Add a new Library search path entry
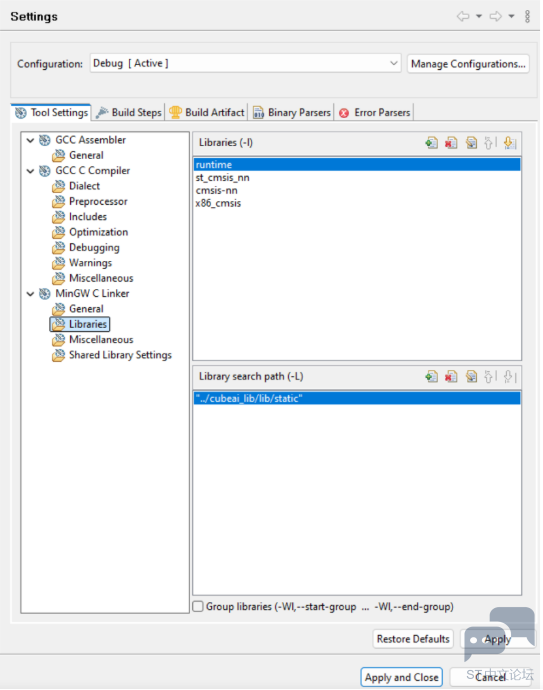The width and height of the screenshot is (543, 690). 431,376
